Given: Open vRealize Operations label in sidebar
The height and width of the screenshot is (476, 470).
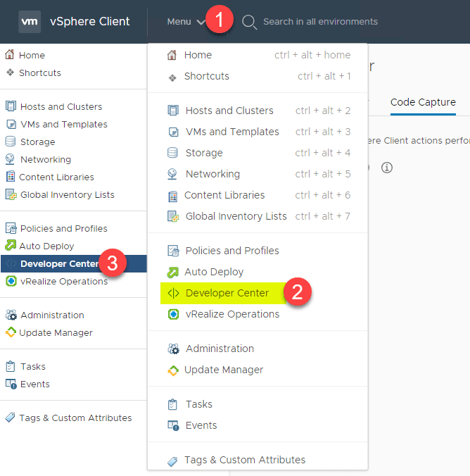Looking at the screenshot, I should click(x=64, y=282).
